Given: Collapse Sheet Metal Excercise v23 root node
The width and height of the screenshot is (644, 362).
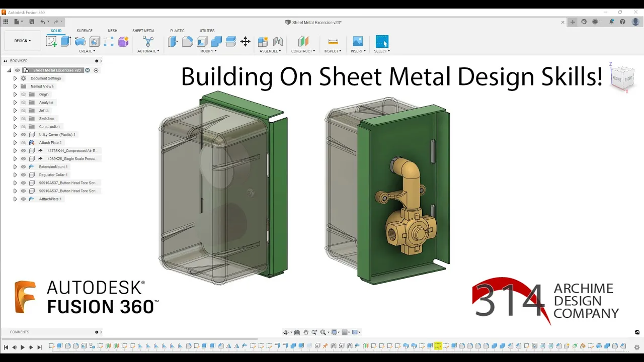Looking at the screenshot, I should coord(9,70).
